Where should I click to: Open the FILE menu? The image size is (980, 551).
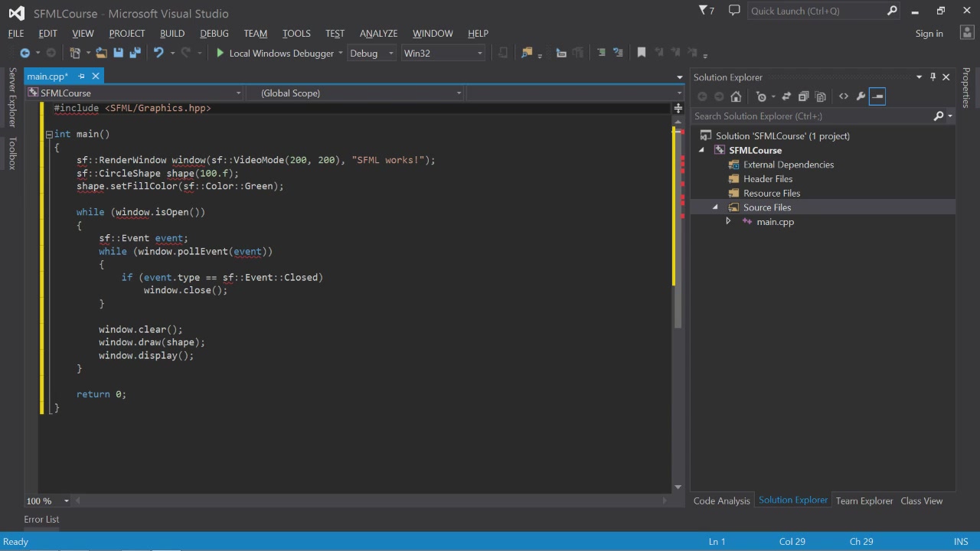pyautogui.click(x=16, y=34)
